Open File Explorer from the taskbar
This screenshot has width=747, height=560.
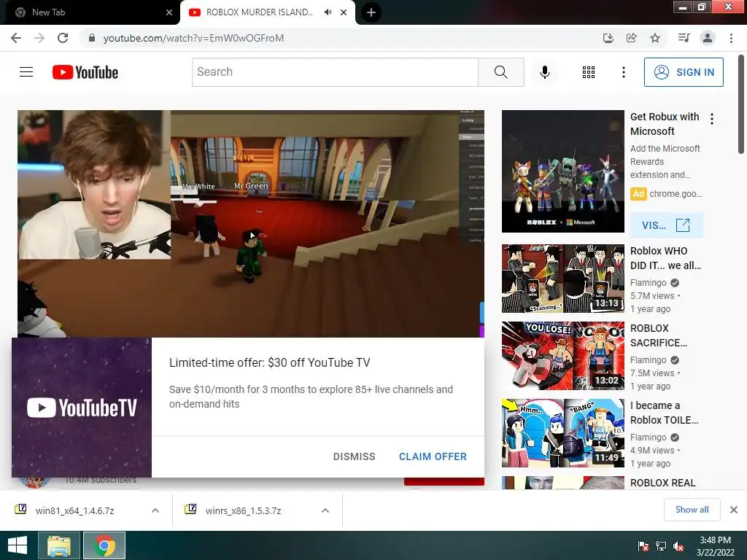click(59, 545)
